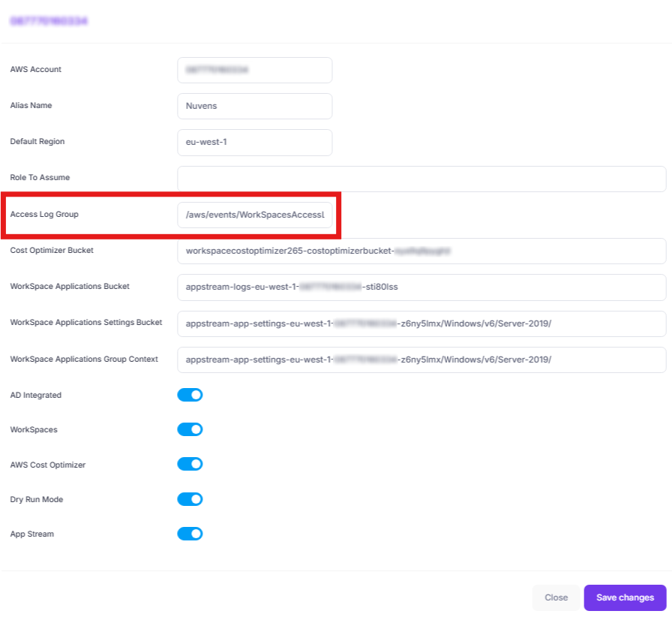Click the Access Log Group label
This screenshot has height=620, width=672.
point(44,215)
